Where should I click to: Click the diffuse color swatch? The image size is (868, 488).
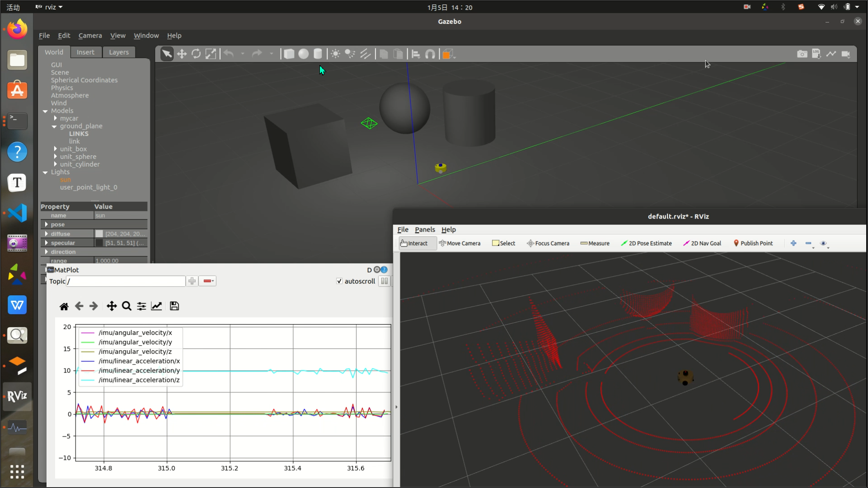tap(99, 234)
